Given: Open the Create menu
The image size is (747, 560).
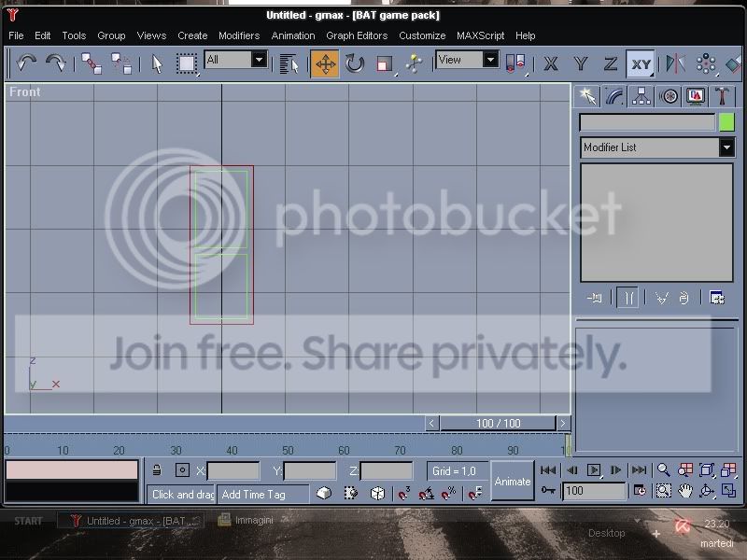Looking at the screenshot, I should click(x=192, y=35).
